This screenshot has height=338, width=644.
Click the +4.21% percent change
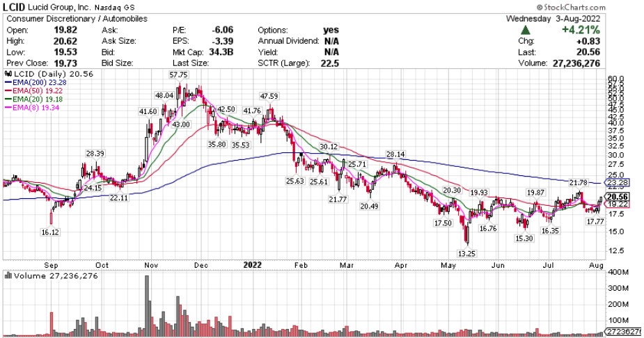pos(581,30)
